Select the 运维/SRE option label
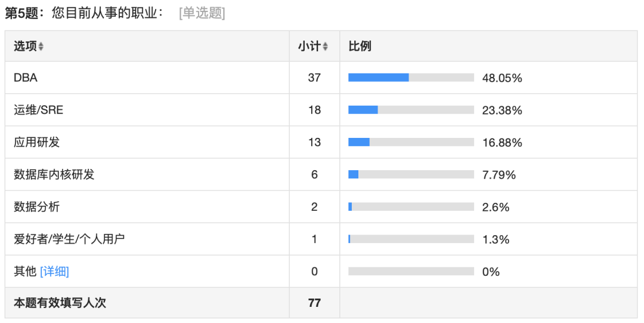Screen dimensions: 644x323 [39, 110]
